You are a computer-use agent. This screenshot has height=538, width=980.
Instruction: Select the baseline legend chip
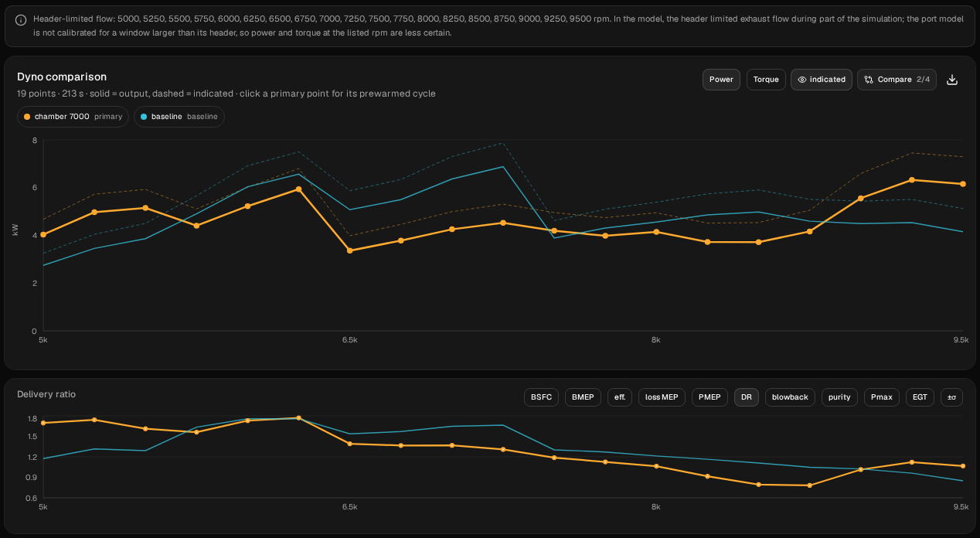pos(179,117)
